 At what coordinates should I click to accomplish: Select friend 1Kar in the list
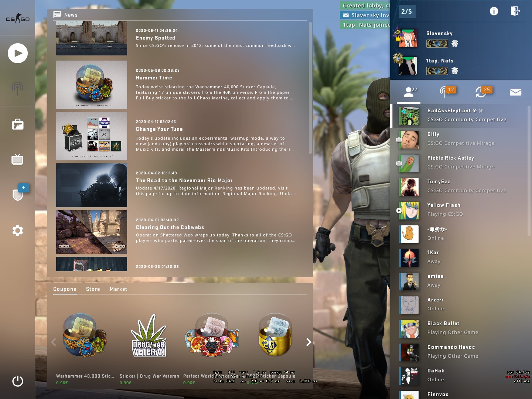pyautogui.click(x=459, y=258)
